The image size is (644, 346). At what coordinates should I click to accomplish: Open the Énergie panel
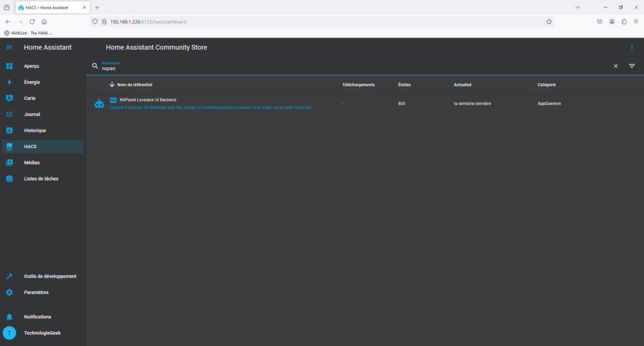pyautogui.click(x=43, y=82)
